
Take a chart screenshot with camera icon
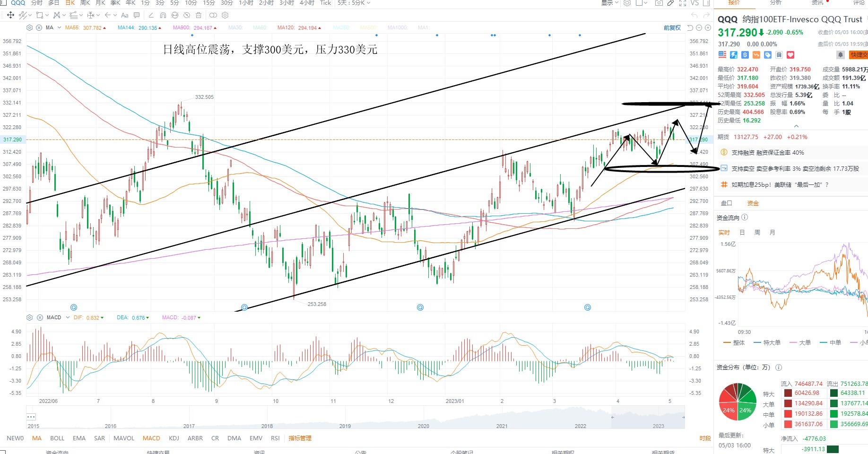[x=659, y=3]
